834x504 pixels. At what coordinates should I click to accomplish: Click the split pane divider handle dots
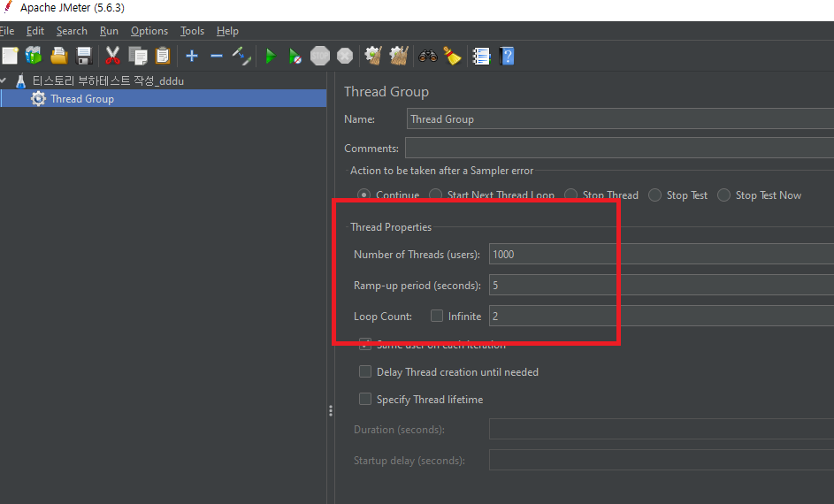pyautogui.click(x=331, y=410)
